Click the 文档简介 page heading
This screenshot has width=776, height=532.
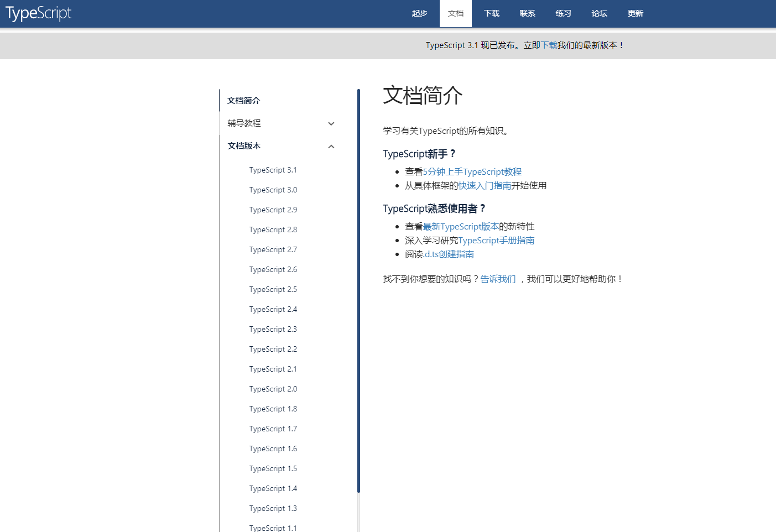tap(423, 96)
